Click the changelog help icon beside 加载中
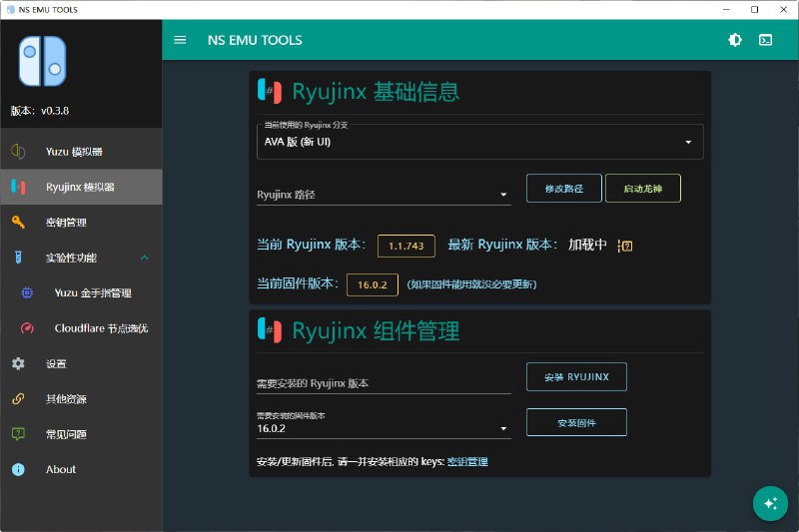 [625, 246]
